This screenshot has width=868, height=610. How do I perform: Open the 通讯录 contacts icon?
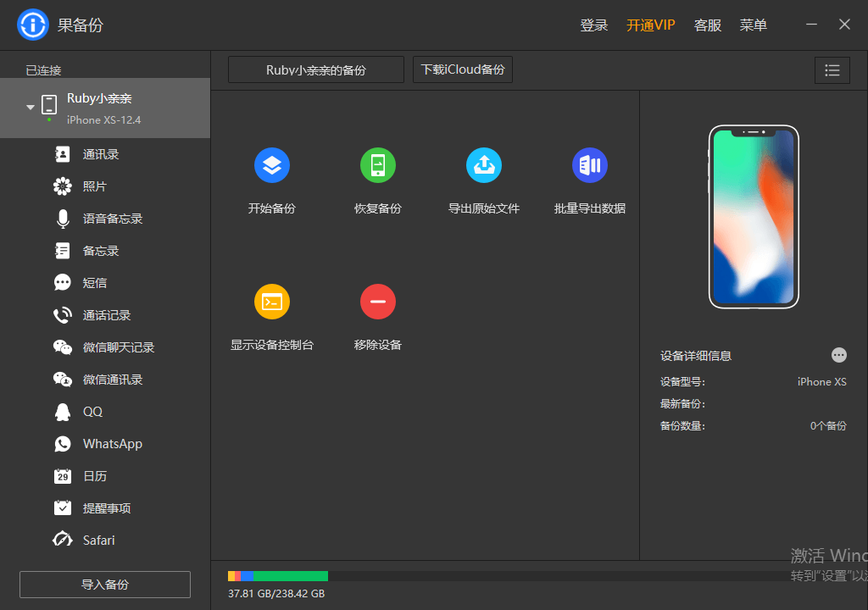point(63,154)
